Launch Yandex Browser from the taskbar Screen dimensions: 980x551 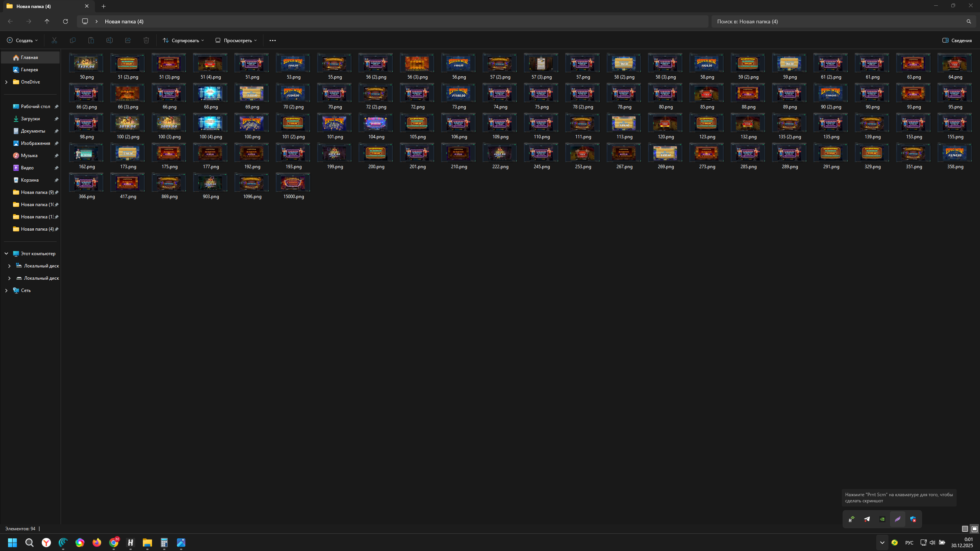(x=46, y=543)
